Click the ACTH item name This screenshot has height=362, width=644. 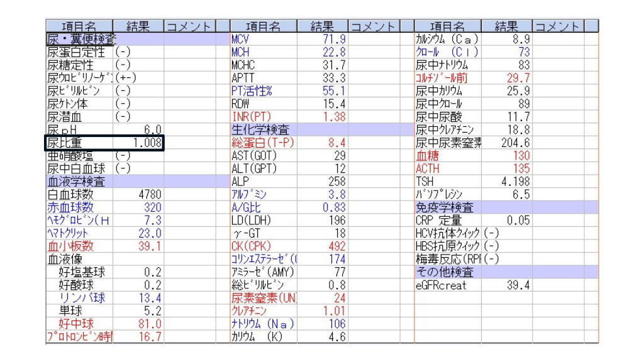(428, 168)
